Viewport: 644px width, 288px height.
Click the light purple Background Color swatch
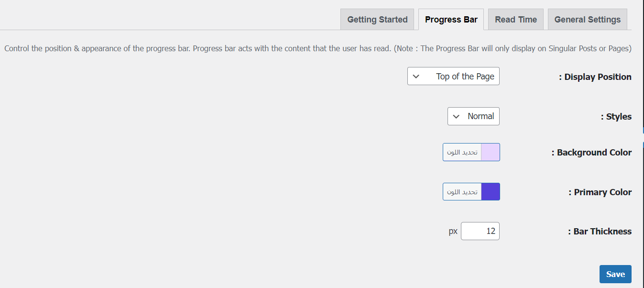pyautogui.click(x=491, y=152)
